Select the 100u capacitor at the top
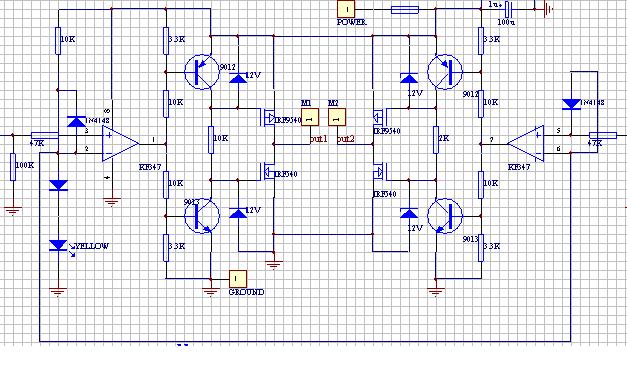This screenshot has height=384, width=627. coord(509,9)
